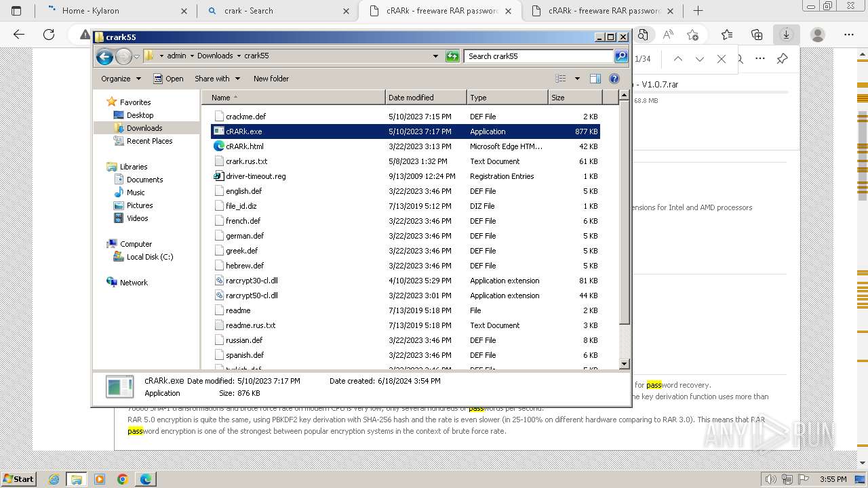
Task: Open the Pictures library
Action: [x=140, y=205]
